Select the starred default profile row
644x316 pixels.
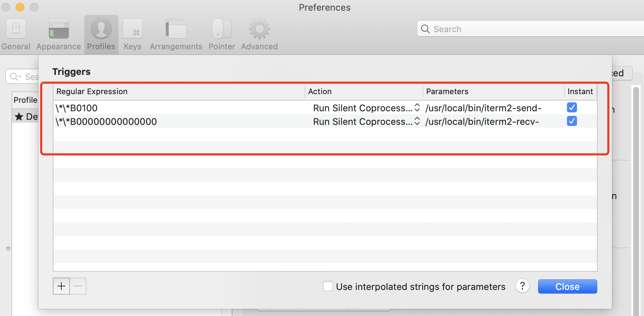[25, 117]
